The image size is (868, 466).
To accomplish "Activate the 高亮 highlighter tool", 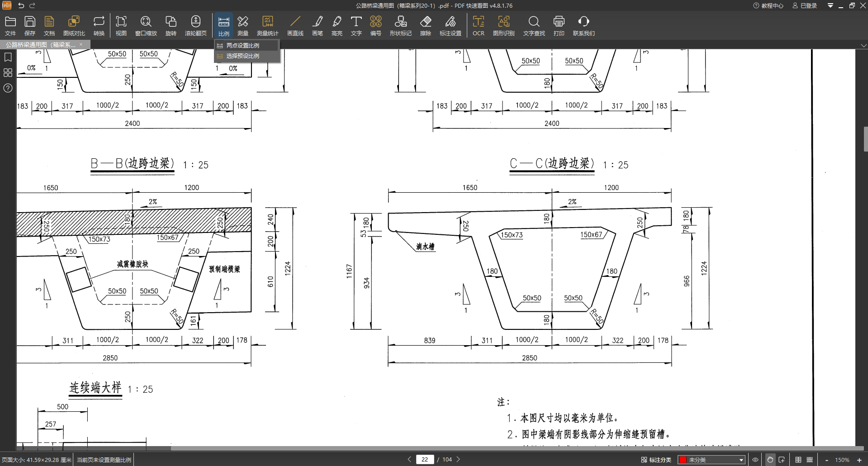I will click(337, 25).
